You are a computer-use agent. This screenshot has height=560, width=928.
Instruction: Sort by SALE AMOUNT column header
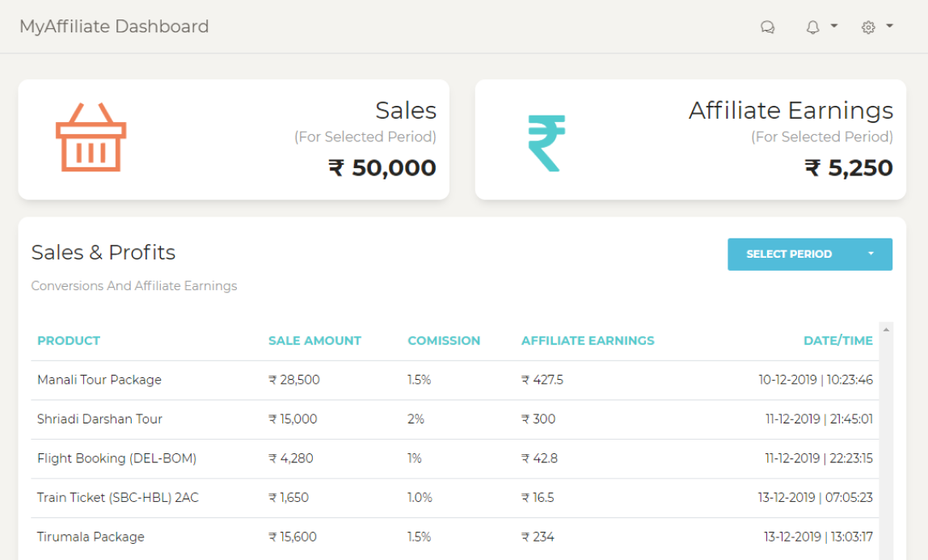[314, 340]
